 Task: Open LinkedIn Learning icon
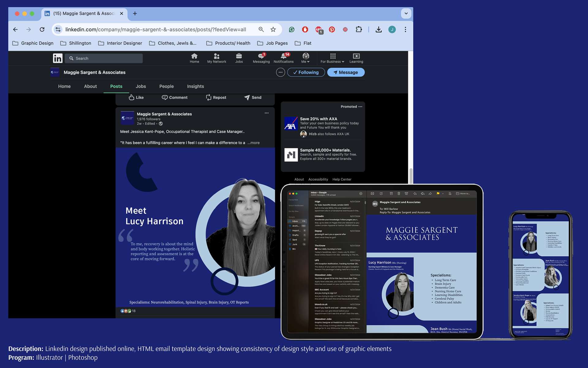[356, 58]
